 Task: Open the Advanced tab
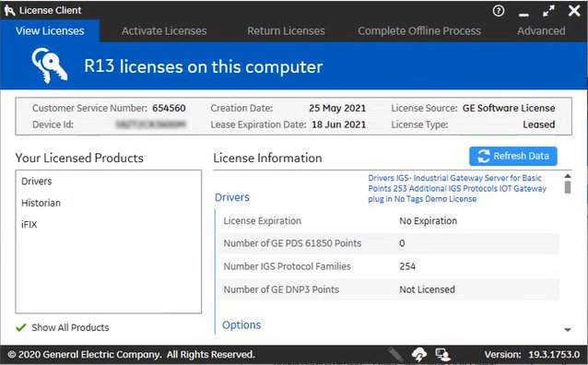pyautogui.click(x=541, y=30)
